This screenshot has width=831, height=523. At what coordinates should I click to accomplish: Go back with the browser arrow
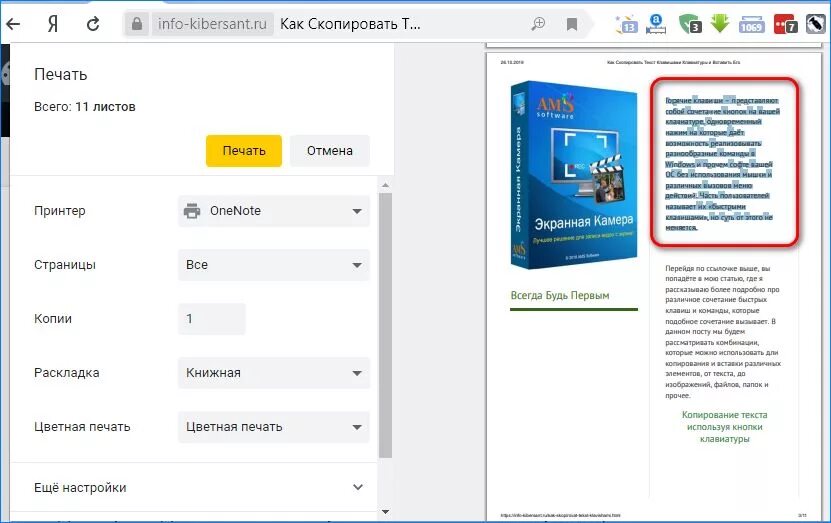point(13,24)
